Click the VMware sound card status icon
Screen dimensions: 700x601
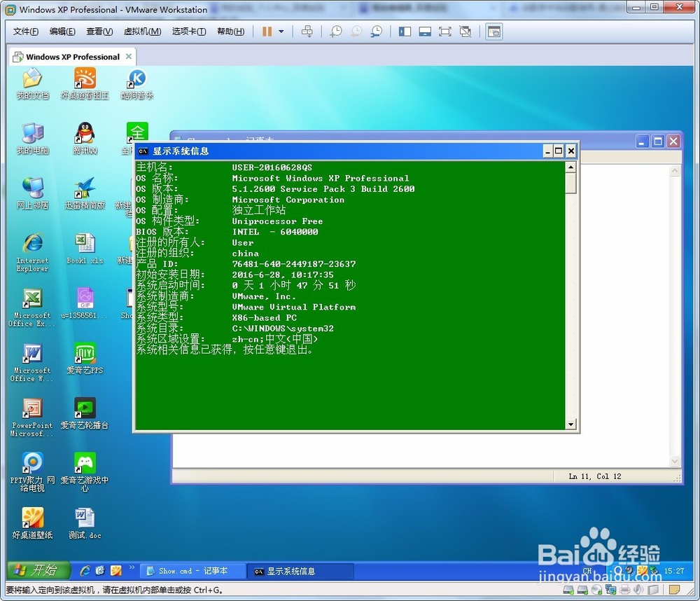point(639,590)
